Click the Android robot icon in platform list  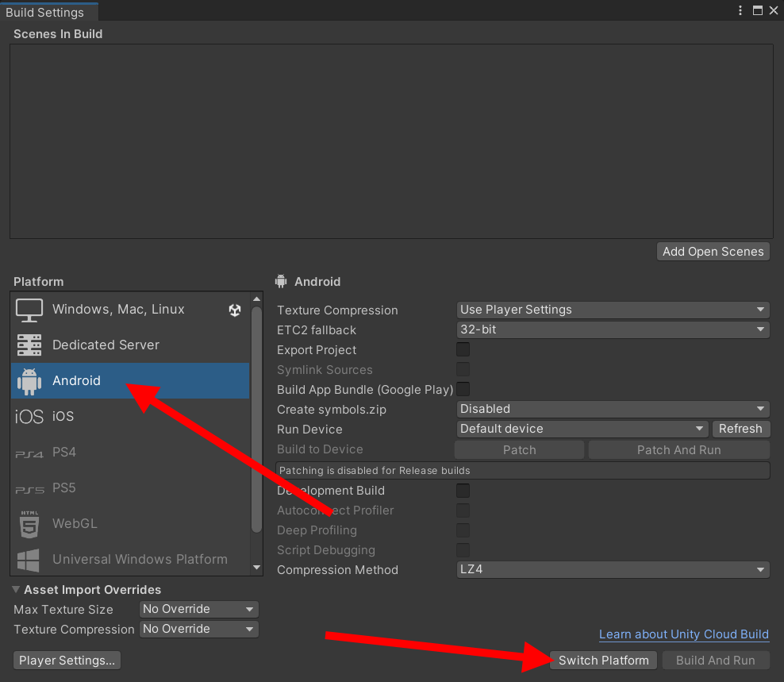tap(29, 381)
